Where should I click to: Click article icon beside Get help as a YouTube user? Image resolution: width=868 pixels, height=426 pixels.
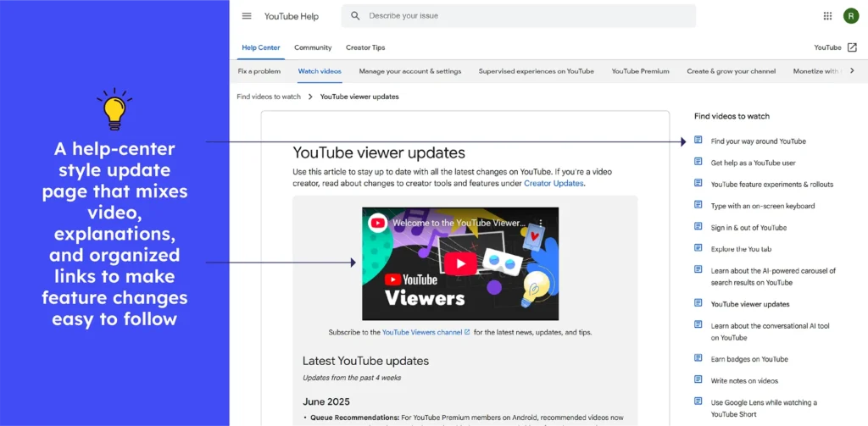[698, 162]
